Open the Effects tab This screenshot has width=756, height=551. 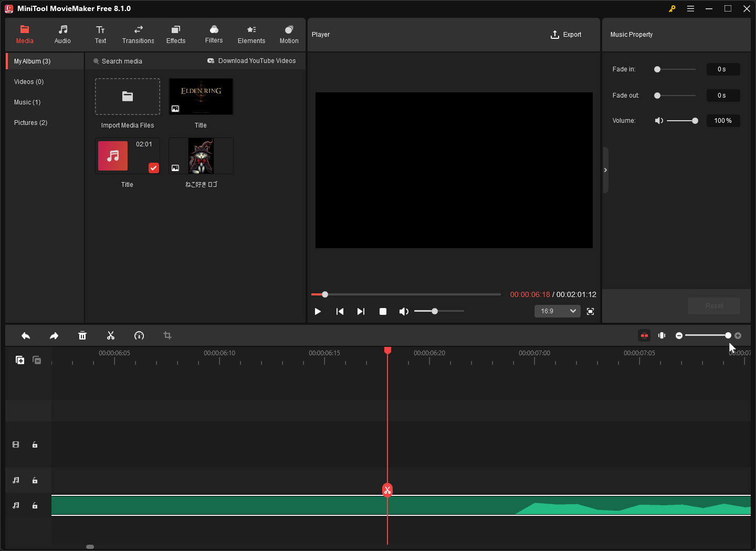(x=176, y=35)
